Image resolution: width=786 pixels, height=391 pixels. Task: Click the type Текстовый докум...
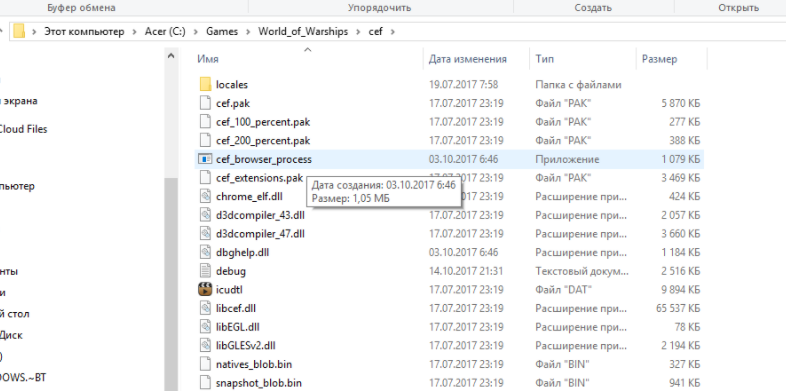click(x=582, y=271)
